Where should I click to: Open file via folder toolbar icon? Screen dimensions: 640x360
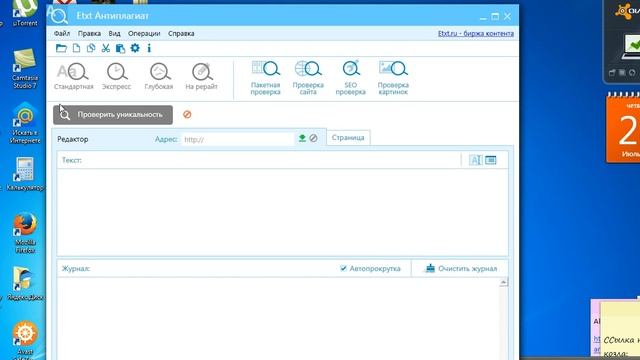[61, 48]
